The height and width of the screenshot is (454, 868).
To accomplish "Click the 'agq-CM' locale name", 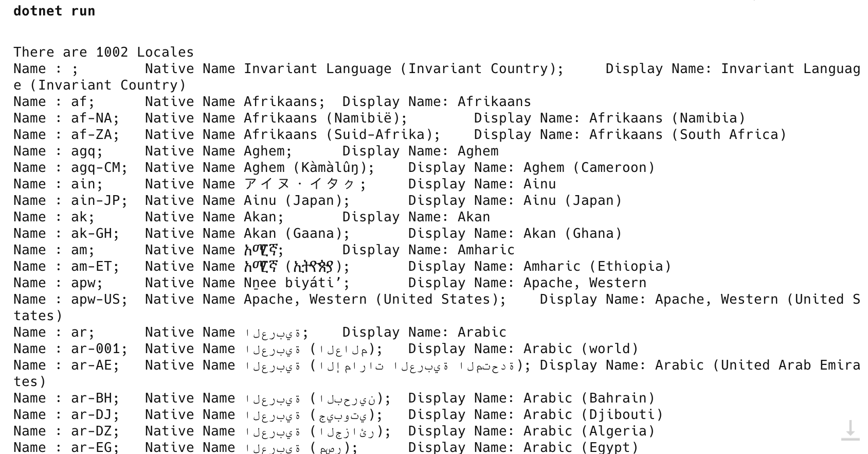I will 97,167.
